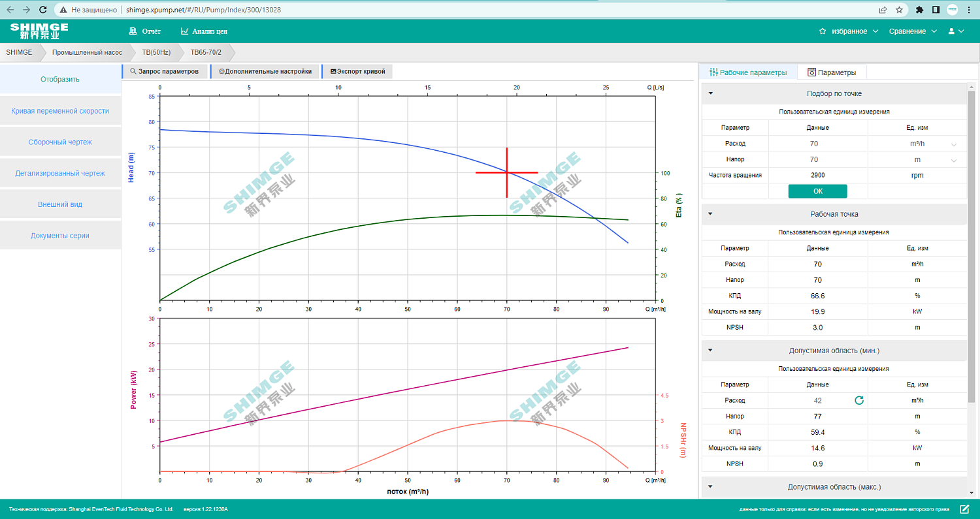This screenshot has height=519, width=980.
Task: Open the Напор unit dropdown showing m
Action: tap(917, 159)
